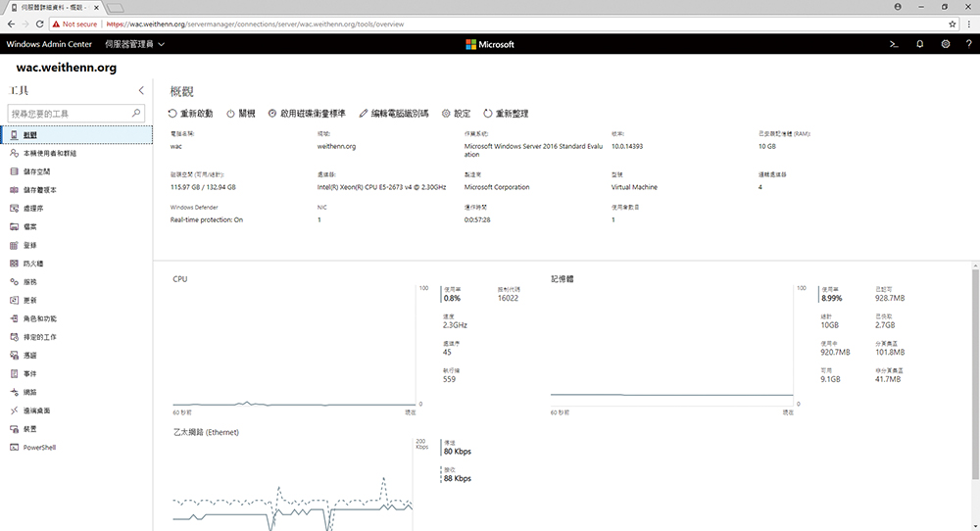Click the CPU usage chart
This screenshot has width=980, height=531.
pos(294,347)
